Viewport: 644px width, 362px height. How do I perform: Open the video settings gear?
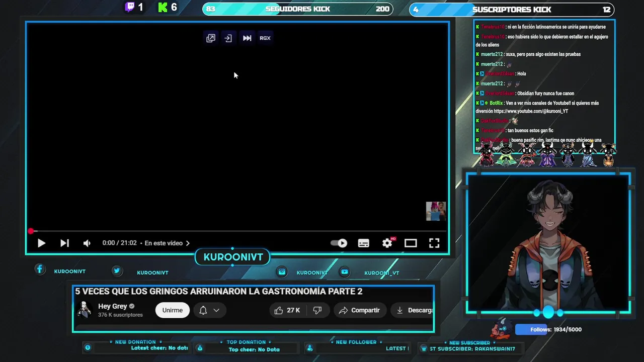coord(387,243)
